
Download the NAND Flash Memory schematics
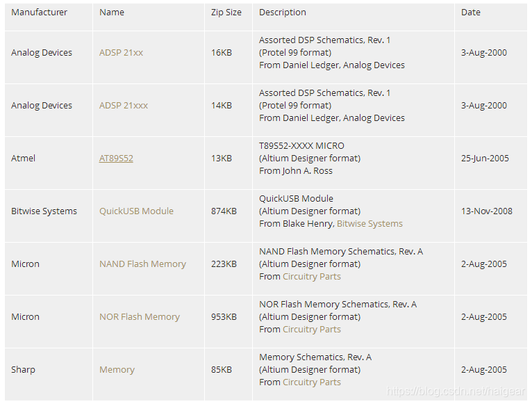[142, 264]
